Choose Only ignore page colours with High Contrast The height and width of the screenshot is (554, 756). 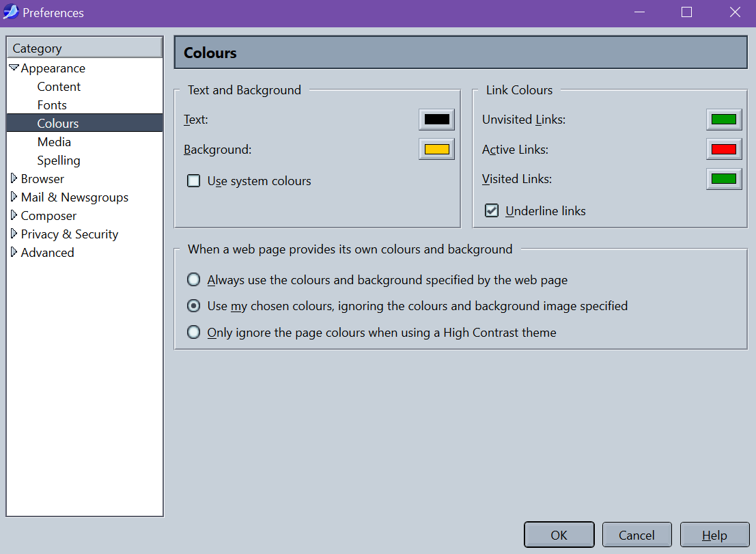point(195,333)
